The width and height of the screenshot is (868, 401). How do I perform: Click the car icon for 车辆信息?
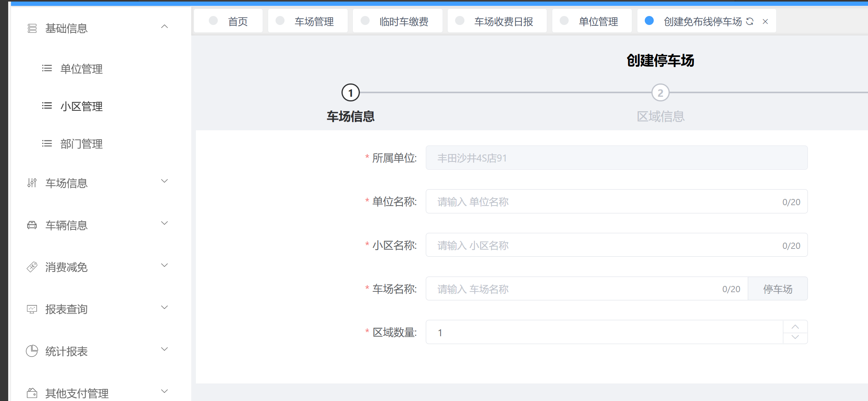[x=32, y=225]
